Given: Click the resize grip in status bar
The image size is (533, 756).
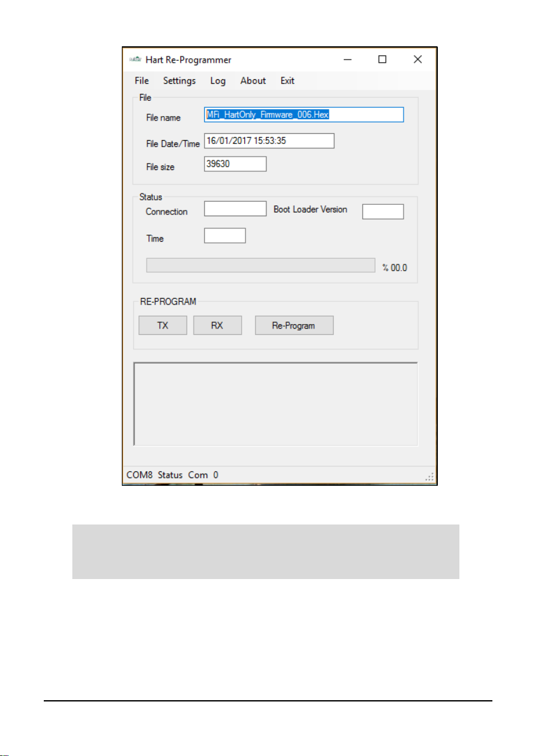Looking at the screenshot, I should point(430,477).
